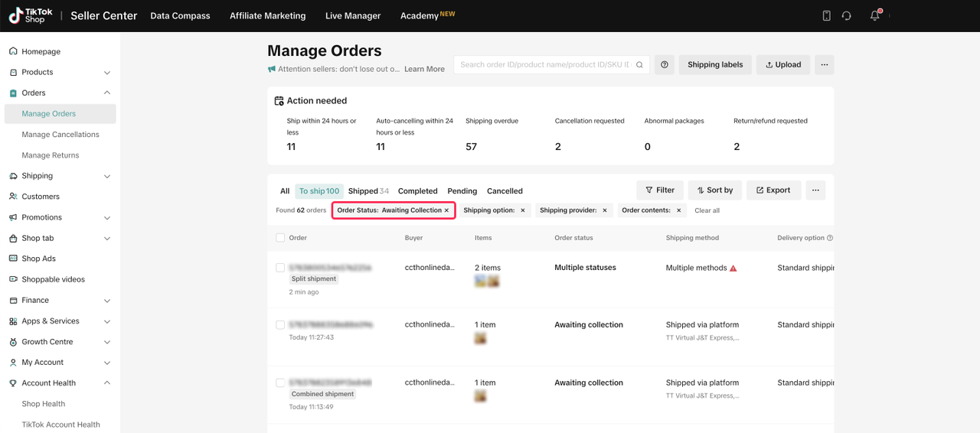Check the Split shipment order checkbox
The image size is (980, 433).
[x=280, y=268]
